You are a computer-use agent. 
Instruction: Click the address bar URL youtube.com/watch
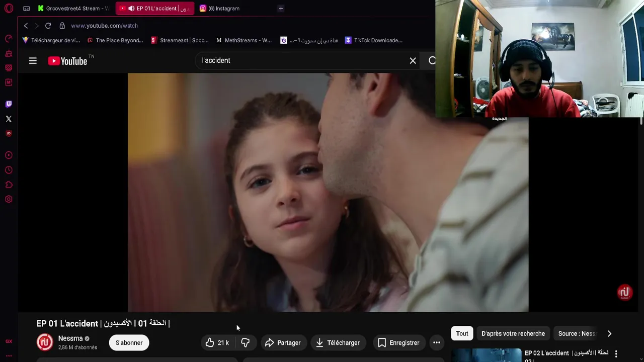click(x=104, y=26)
